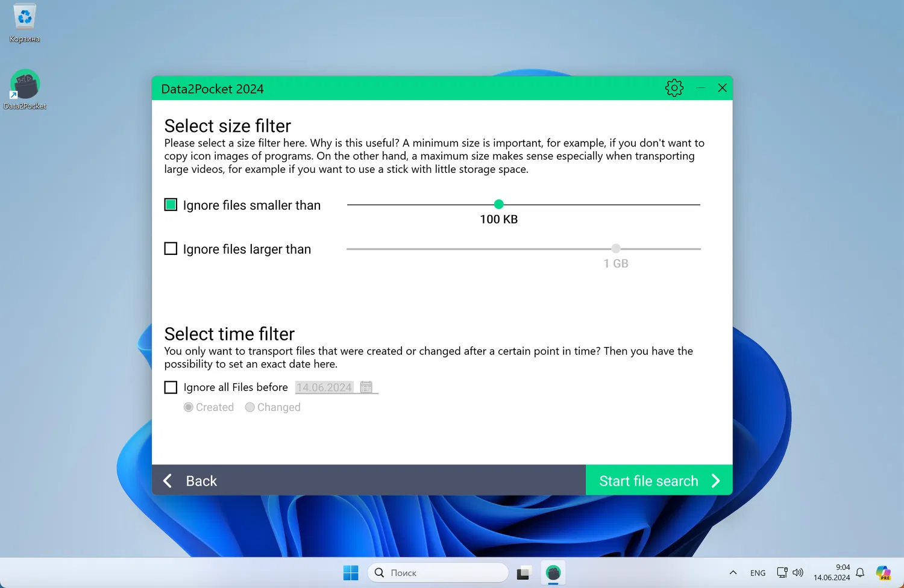Select the Changed radio option
904x588 pixels.
tap(250, 407)
